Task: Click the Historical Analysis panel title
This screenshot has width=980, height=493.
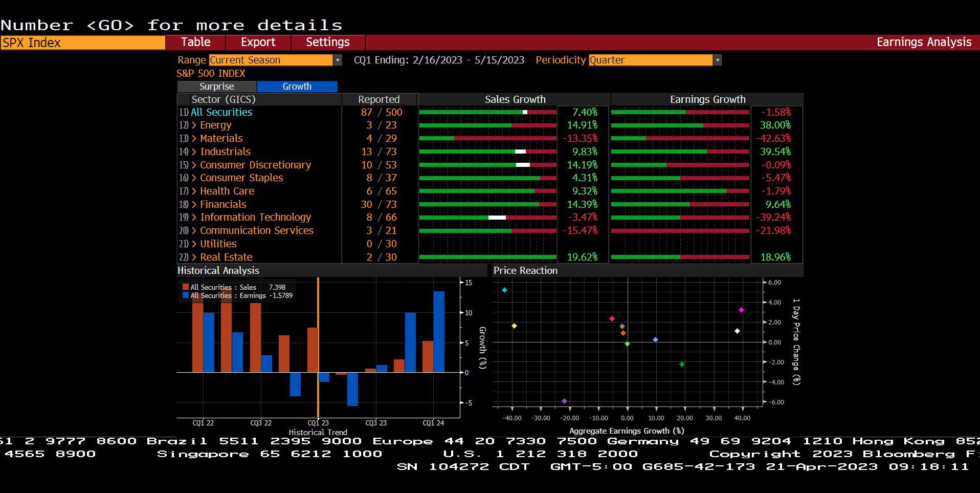Action: (218, 270)
